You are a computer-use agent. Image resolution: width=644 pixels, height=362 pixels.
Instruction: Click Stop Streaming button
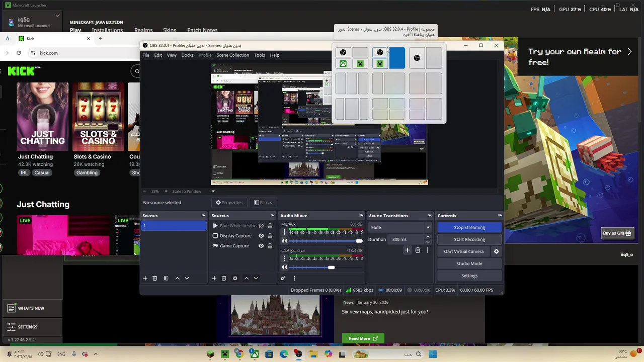pos(469,227)
